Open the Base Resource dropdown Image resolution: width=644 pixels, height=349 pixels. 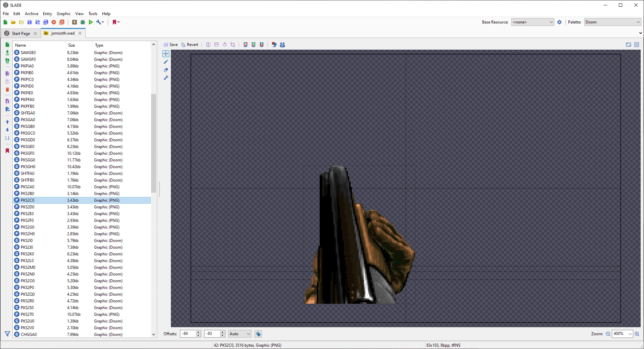pyautogui.click(x=533, y=22)
